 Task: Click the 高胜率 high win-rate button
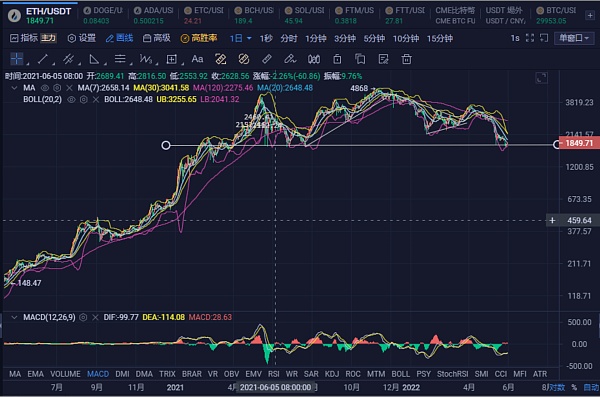point(199,38)
